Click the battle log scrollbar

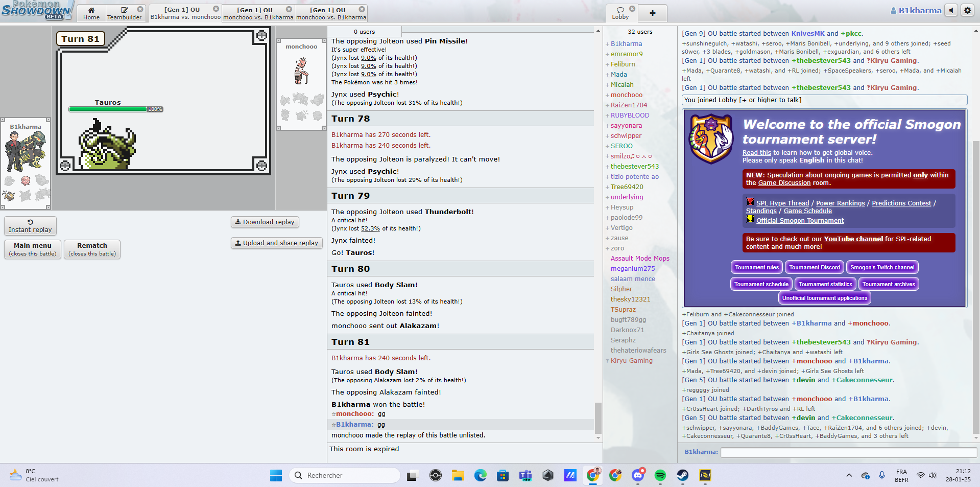[x=597, y=418]
